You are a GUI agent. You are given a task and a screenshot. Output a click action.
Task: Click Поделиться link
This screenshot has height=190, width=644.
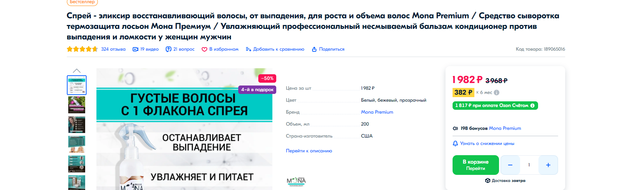point(332,49)
